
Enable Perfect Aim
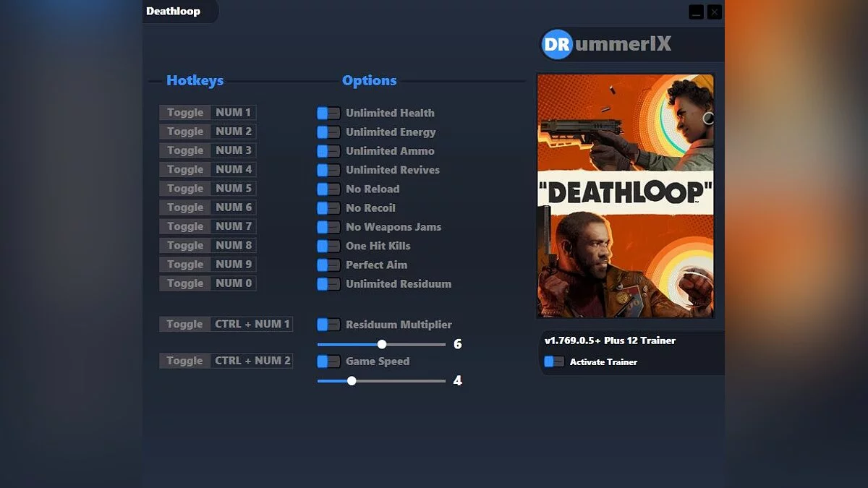pos(328,265)
